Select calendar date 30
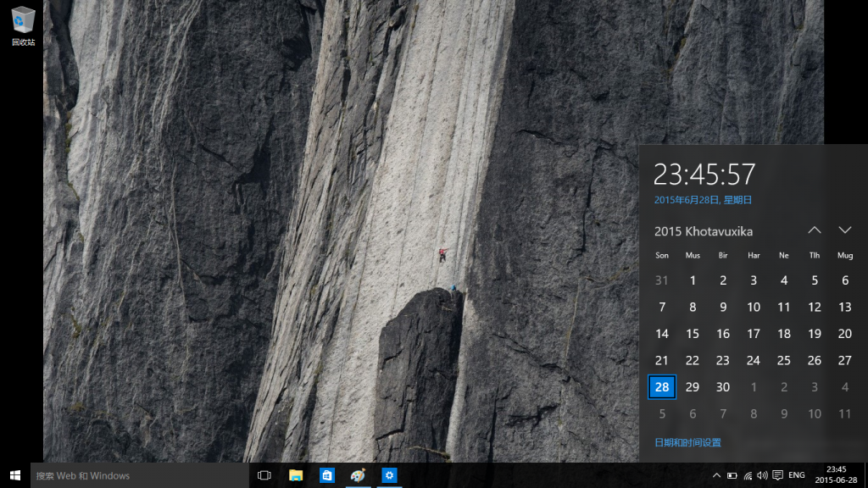868x488 pixels. pyautogui.click(x=723, y=386)
